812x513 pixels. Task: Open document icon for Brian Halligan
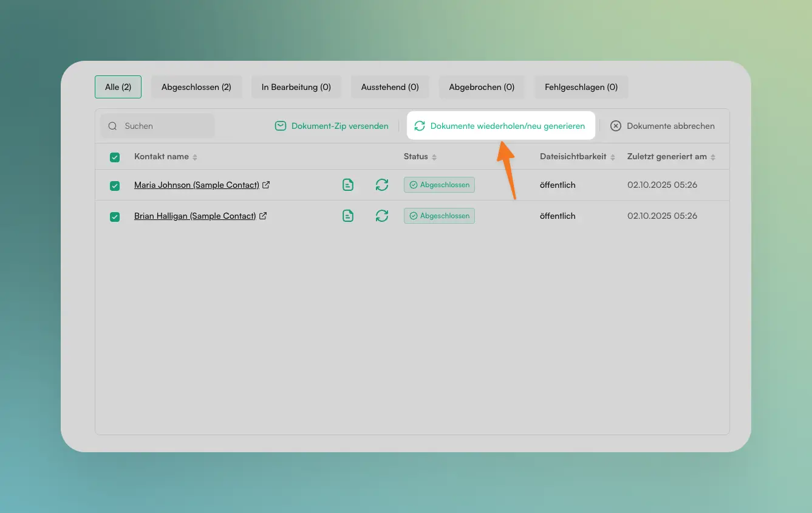[x=348, y=216]
